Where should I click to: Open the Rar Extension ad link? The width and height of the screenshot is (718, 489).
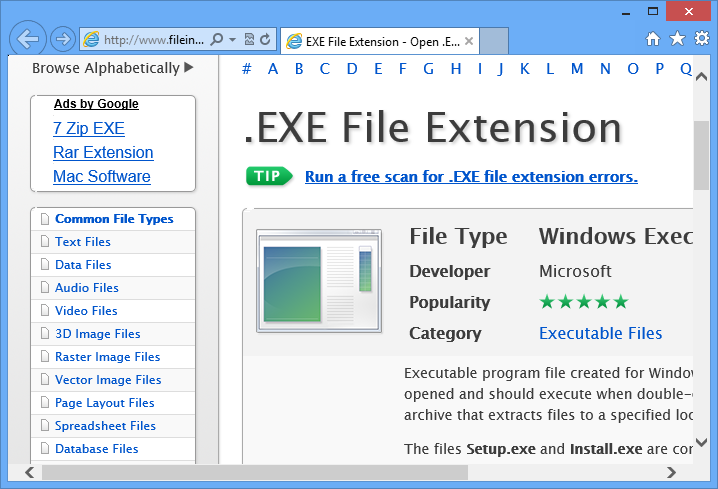[x=103, y=152]
